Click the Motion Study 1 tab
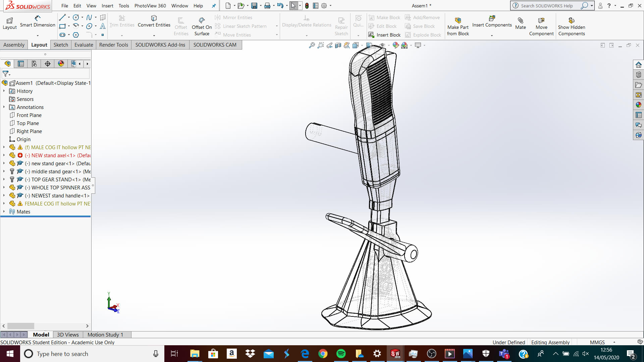Image resolution: width=644 pixels, height=362 pixels. pos(105,335)
